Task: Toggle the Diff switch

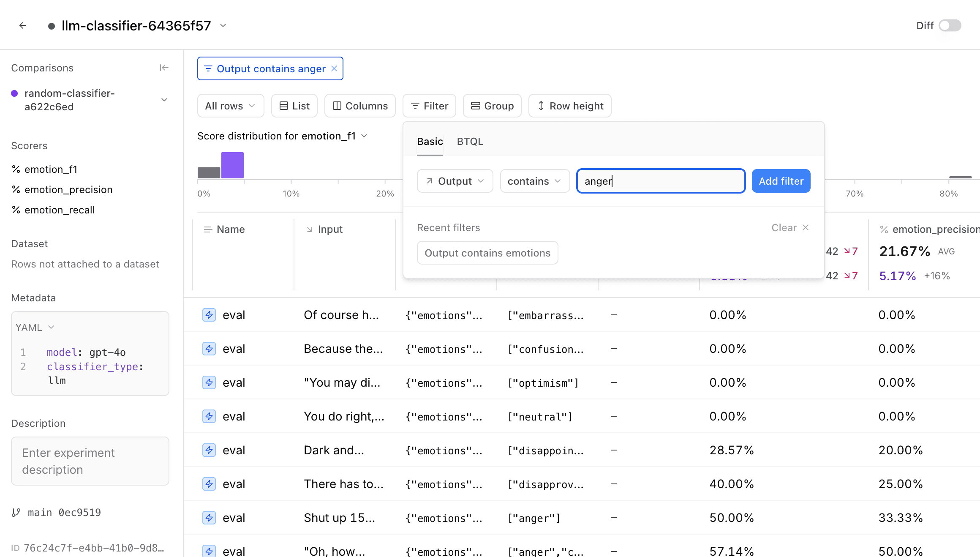Action: point(950,26)
